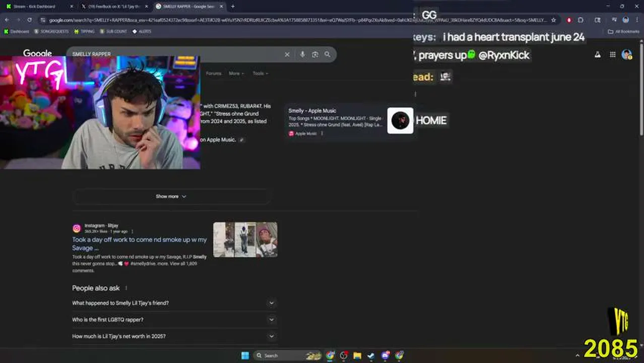Open the Tools dropdown
Screen dimensions: 644x363
pos(260,73)
